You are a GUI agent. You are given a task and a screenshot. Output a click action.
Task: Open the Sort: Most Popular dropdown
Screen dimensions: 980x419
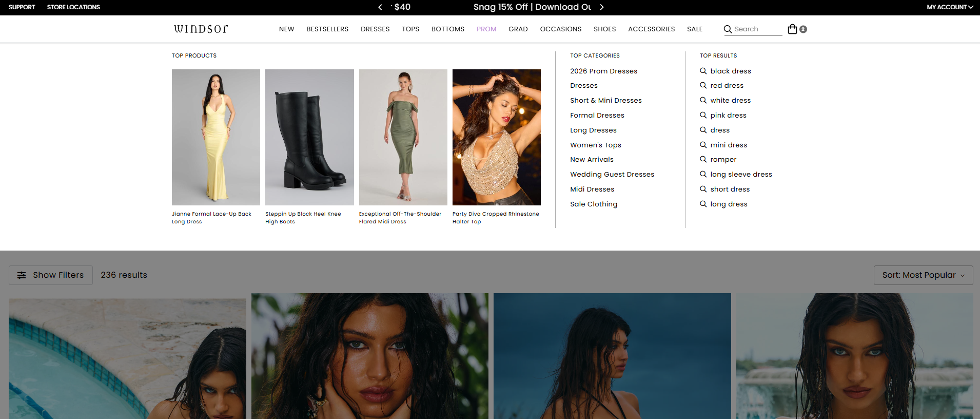point(923,275)
